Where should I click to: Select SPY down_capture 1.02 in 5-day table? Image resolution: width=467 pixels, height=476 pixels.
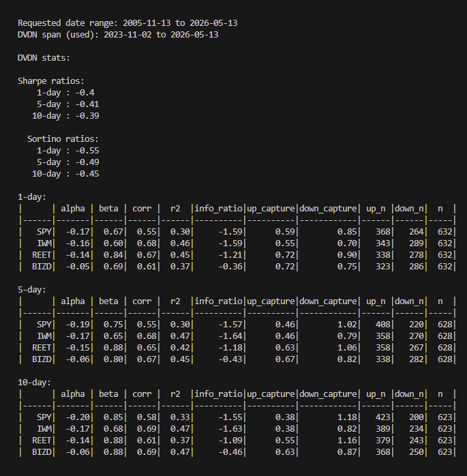click(347, 324)
